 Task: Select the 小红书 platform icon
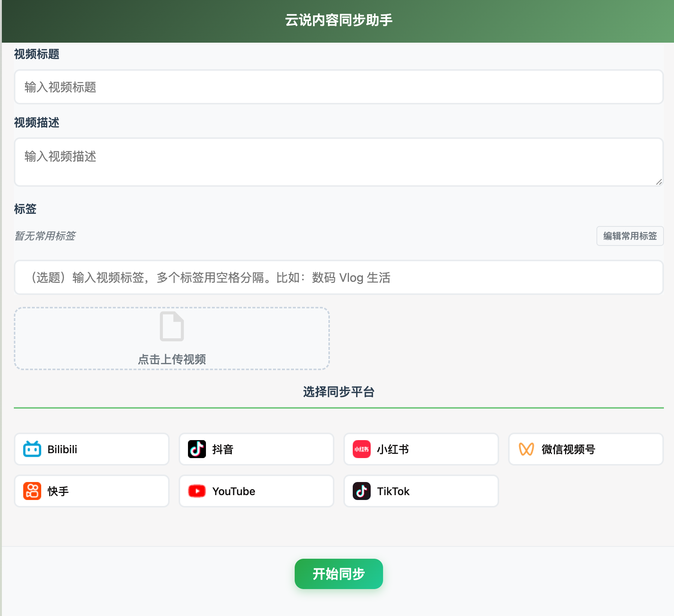(x=361, y=449)
